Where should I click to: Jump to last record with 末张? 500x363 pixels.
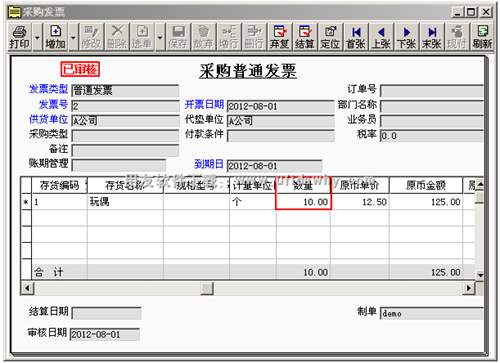(432, 37)
